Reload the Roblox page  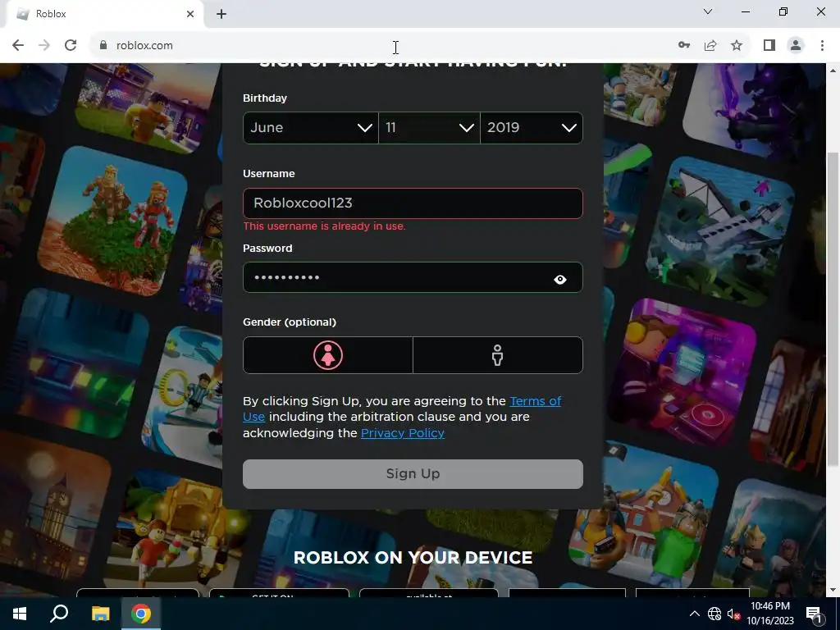71,46
